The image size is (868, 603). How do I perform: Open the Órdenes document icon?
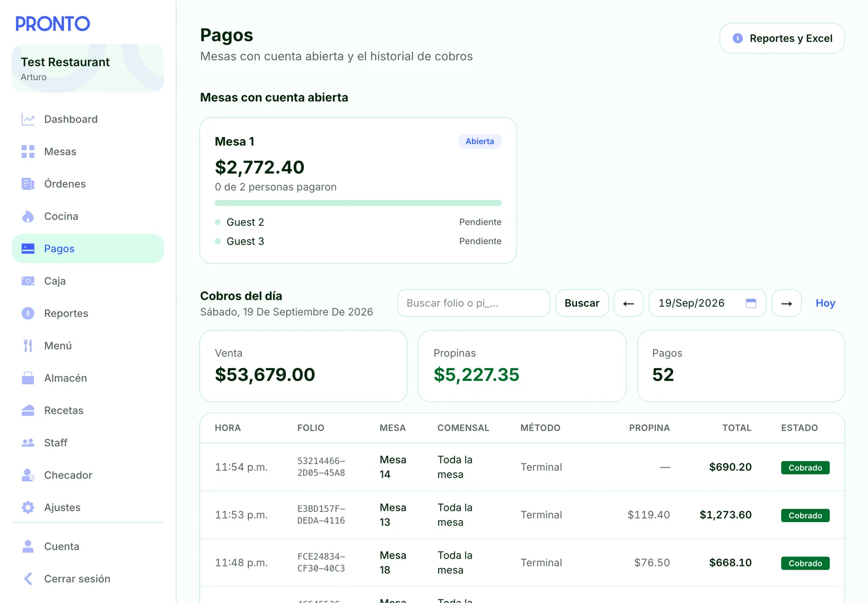click(28, 184)
